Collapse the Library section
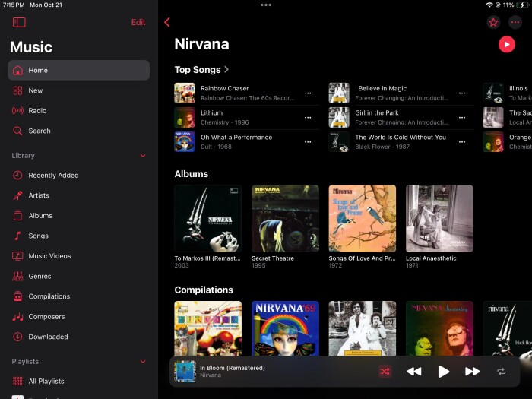This screenshot has height=399, width=532. tap(143, 156)
